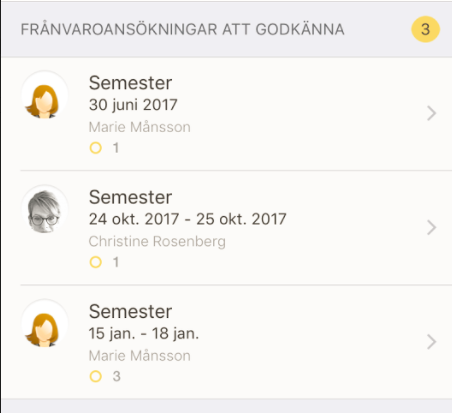Open 15 jan. - 18 jan. request chevron
Viewport: 452px width, 413px height.
[x=432, y=342]
